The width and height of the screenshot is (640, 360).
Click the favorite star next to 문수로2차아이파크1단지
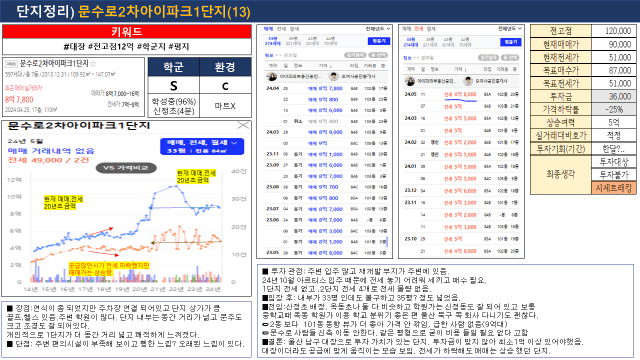coord(93,64)
